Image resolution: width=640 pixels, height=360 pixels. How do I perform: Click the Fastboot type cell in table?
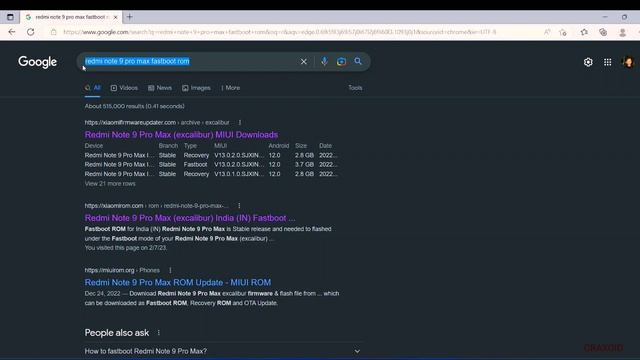click(x=196, y=164)
